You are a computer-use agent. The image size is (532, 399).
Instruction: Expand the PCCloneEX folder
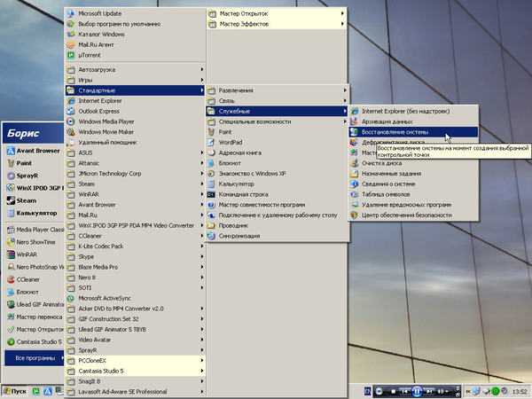[135, 361]
